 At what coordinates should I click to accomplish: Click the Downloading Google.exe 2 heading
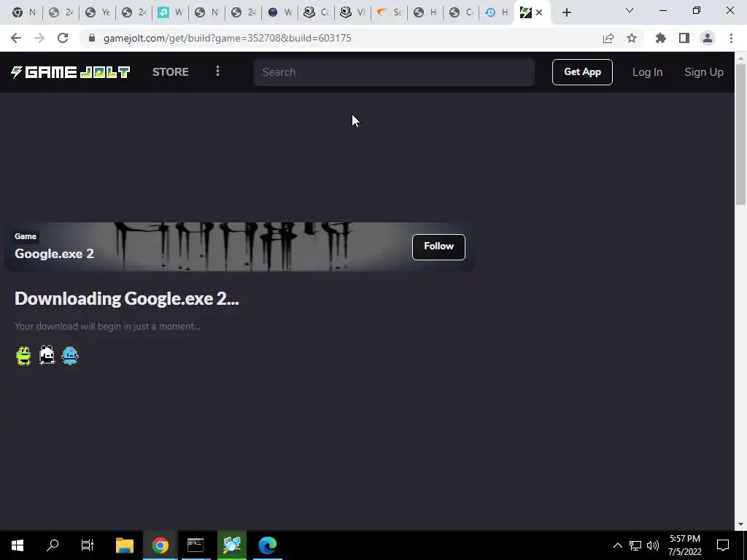pos(127,298)
